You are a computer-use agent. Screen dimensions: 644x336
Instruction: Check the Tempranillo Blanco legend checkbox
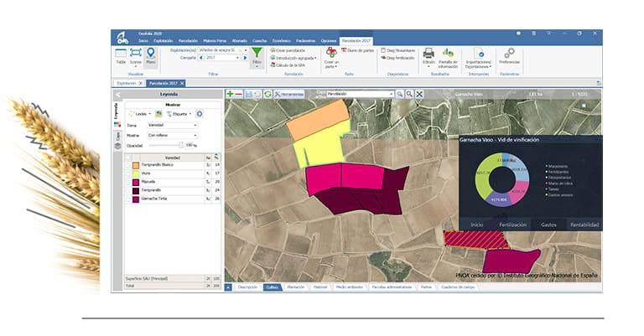click(x=128, y=165)
